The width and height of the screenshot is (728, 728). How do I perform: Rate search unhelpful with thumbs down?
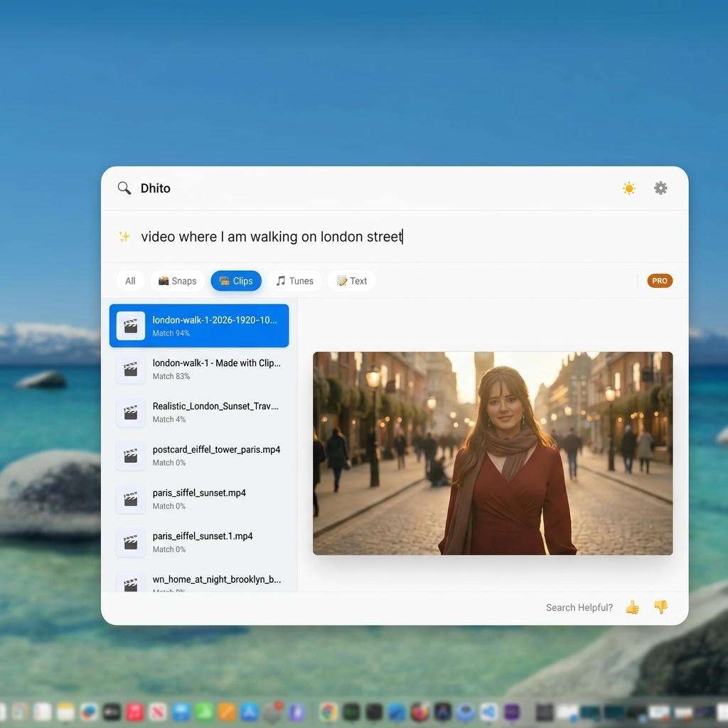[x=660, y=606]
